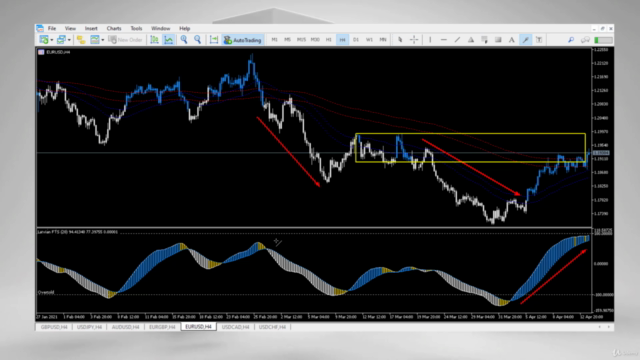
Task: Open the Tools menu
Action: 136,29
